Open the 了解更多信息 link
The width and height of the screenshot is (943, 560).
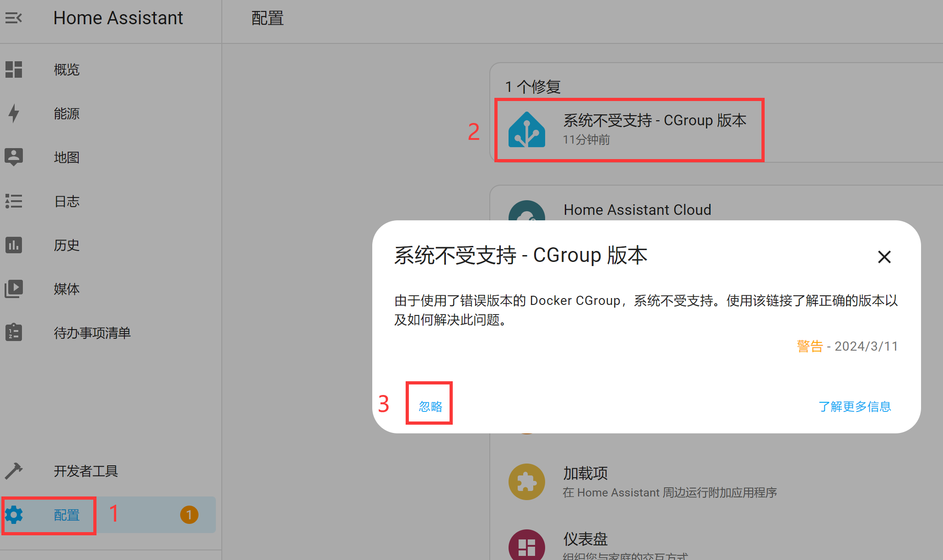click(x=854, y=406)
